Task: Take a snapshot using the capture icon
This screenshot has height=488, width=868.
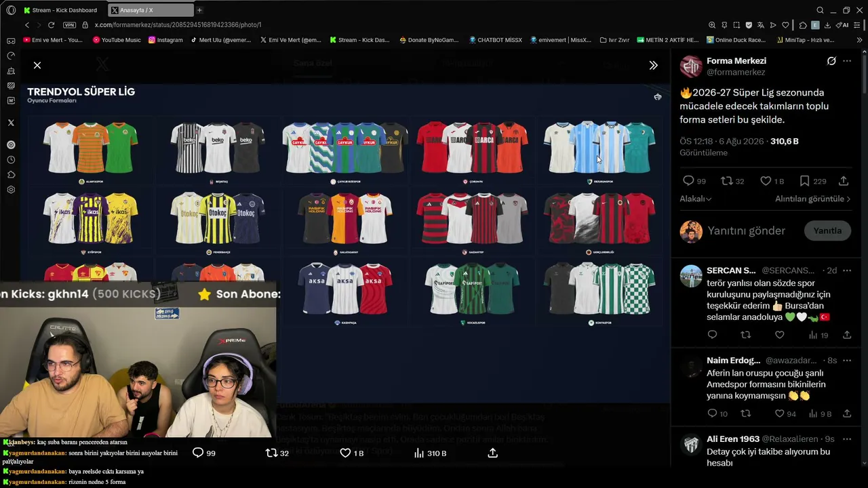Action: (736, 25)
